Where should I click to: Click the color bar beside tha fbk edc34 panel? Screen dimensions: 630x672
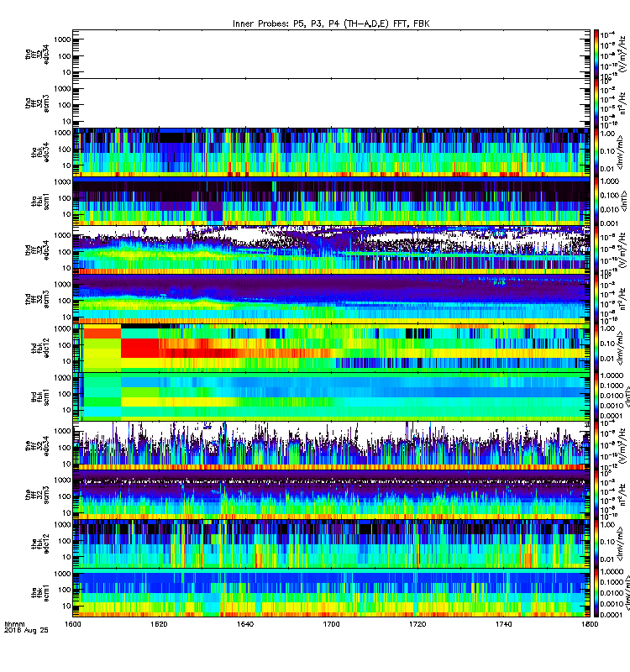(x=596, y=152)
